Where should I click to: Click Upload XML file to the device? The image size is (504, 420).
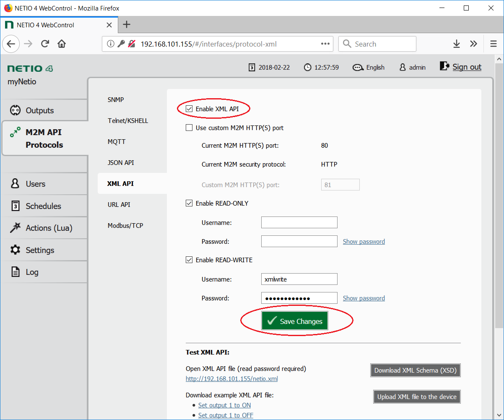click(417, 397)
